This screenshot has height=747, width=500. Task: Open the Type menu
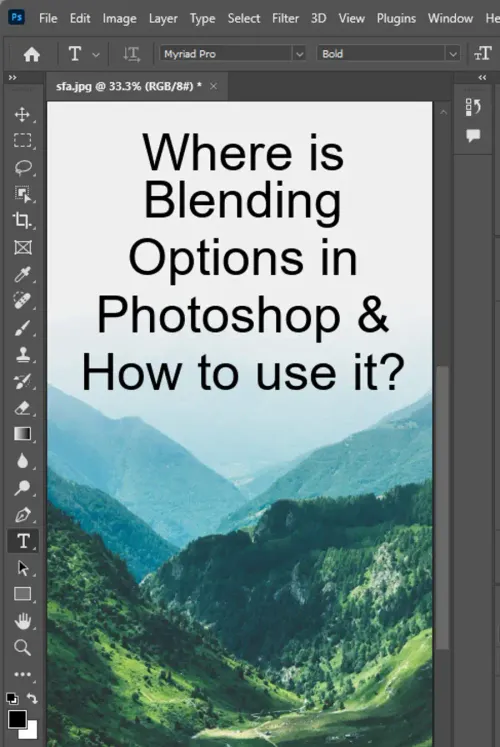coord(202,19)
